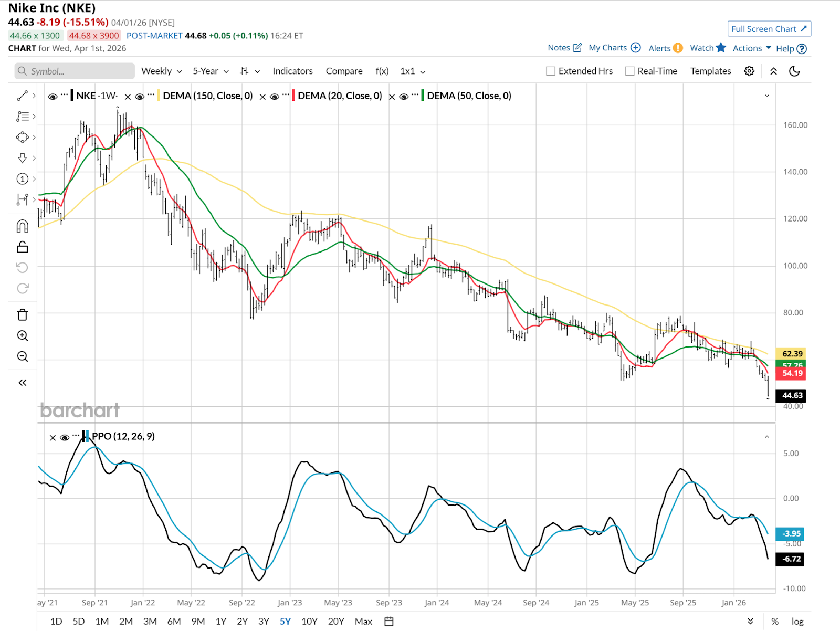This screenshot has width=840, height=631.
Task: Open the Templates button
Action: 710,71
